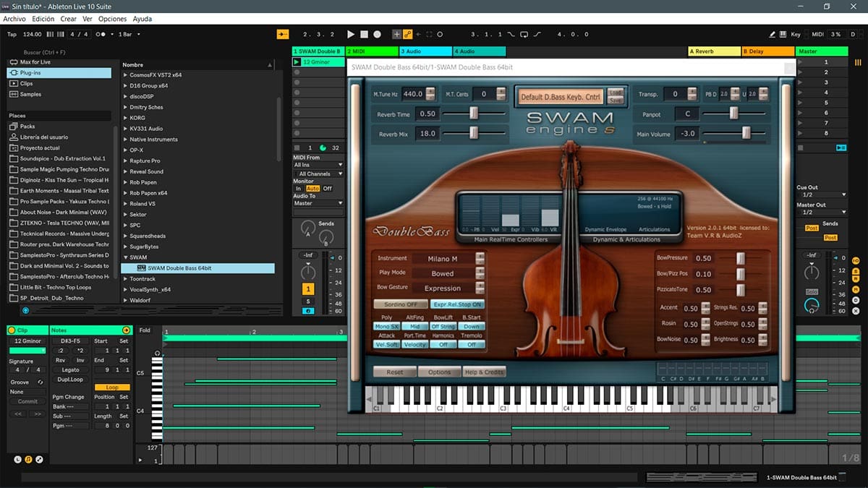Toggle the Automation Arm icon
This screenshot has width=868, height=488.
tap(407, 34)
